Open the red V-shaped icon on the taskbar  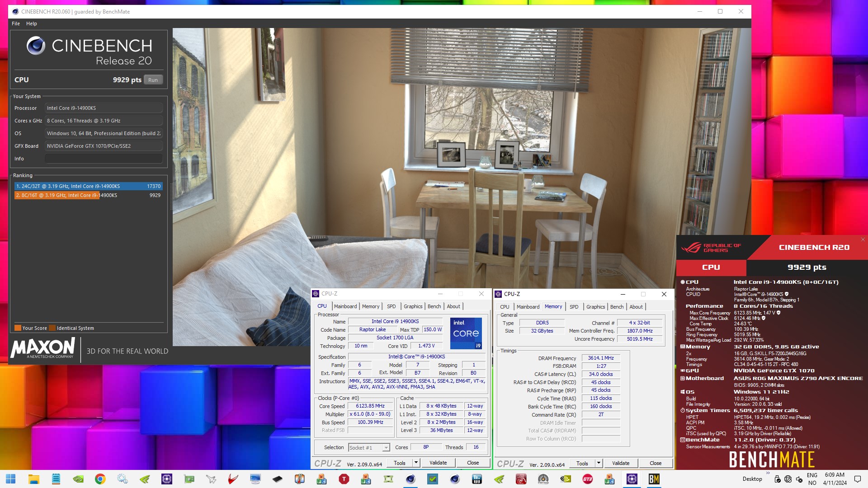(x=233, y=479)
